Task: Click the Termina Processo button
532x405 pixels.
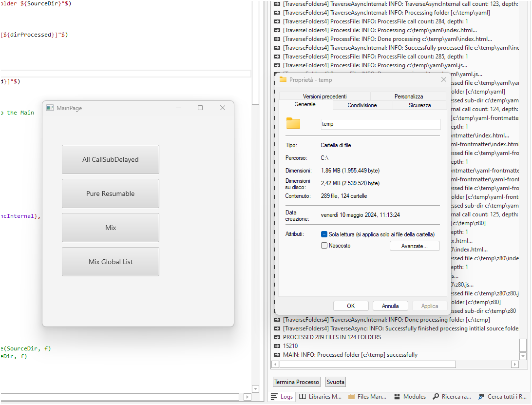Action: point(297,382)
